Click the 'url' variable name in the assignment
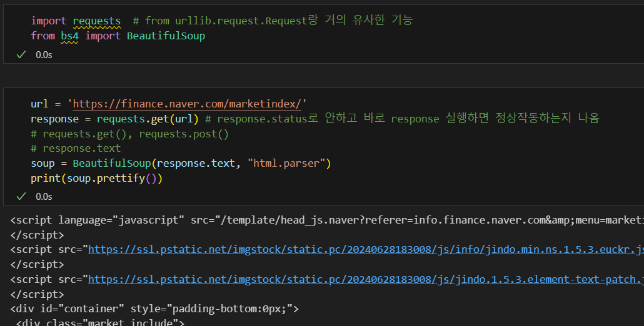 (x=39, y=104)
